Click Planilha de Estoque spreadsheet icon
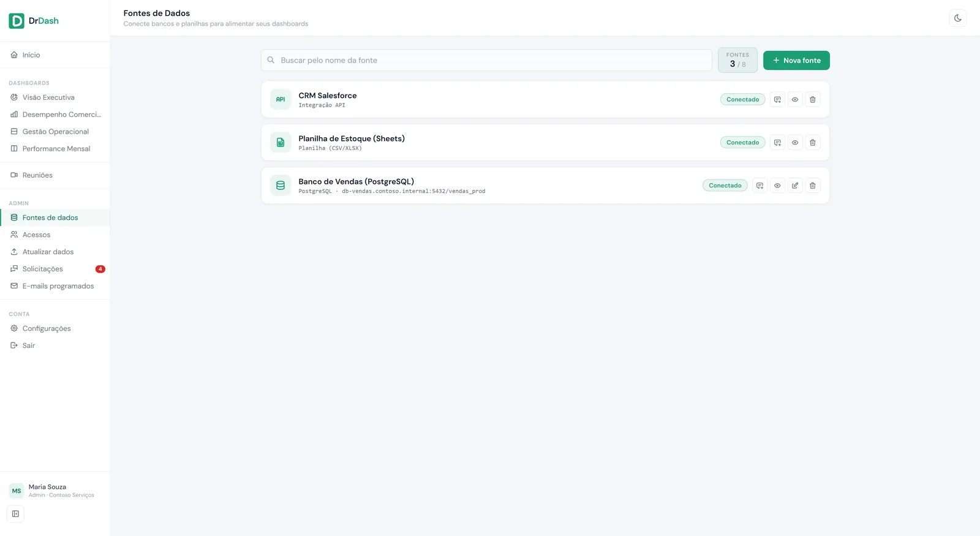 click(281, 142)
